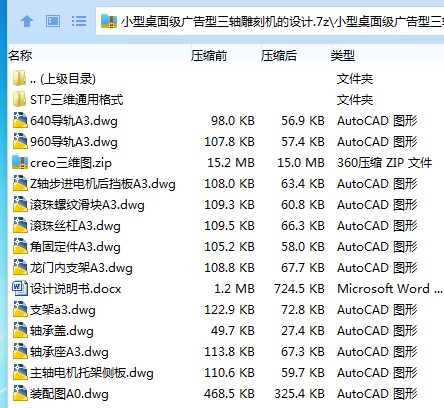
Task: Click the archive path address field
Action: (x=270, y=21)
